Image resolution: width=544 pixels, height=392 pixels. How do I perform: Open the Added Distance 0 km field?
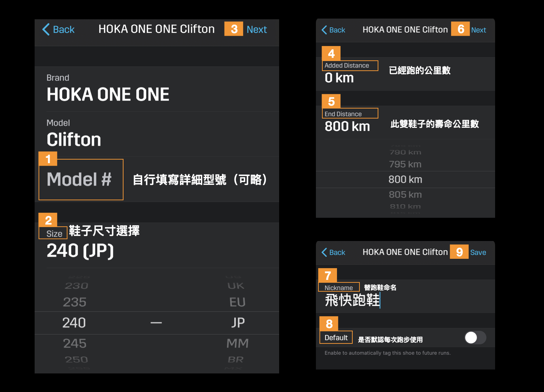tap(405, 74)
